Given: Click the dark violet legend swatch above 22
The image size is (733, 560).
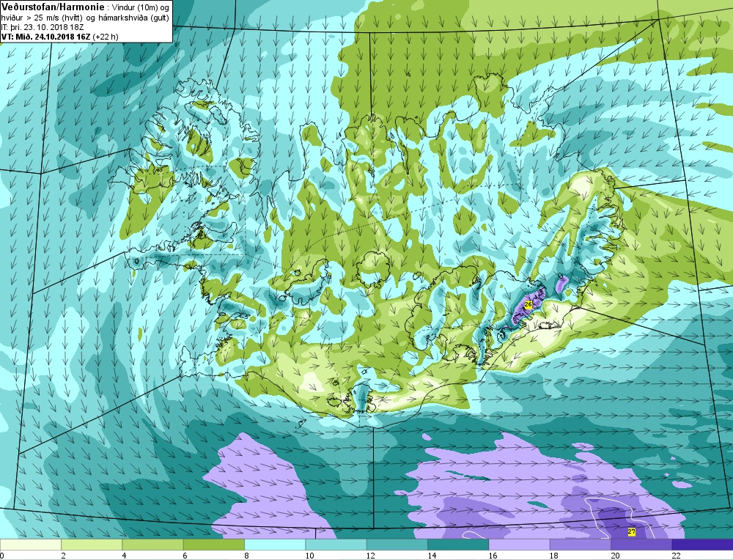Looking at the screenshot, I should pos(702,545).
